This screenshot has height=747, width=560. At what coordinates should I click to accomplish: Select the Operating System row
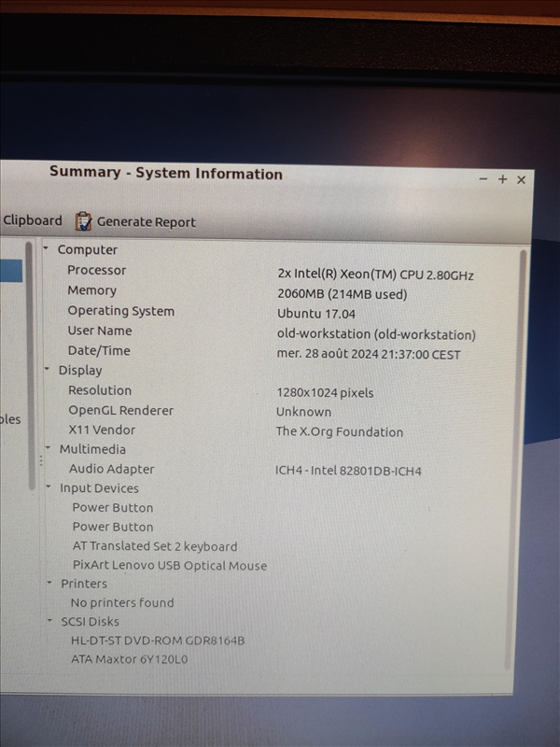[120, 311]
